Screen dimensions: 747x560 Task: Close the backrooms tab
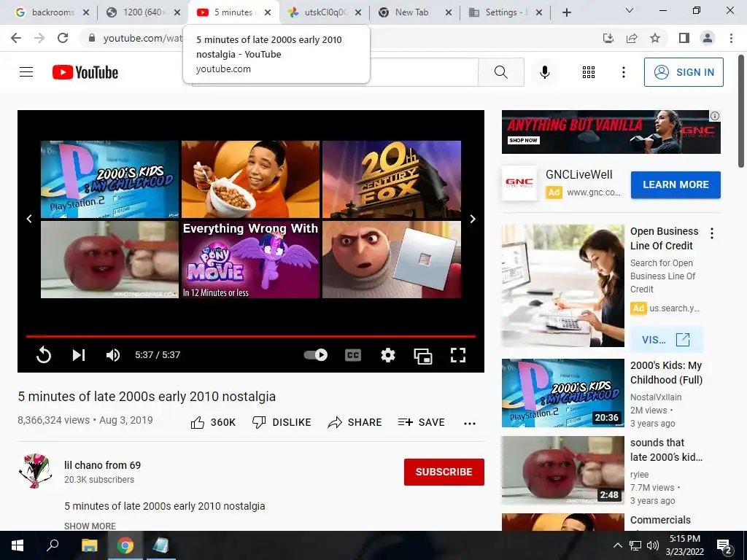(x=86, y=12)
